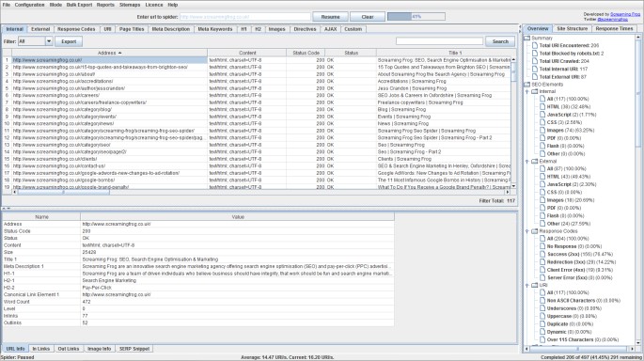The image size is (644, 361).
Task: Click the Export button
Action: pyautogui.click(x=69, y=41)
